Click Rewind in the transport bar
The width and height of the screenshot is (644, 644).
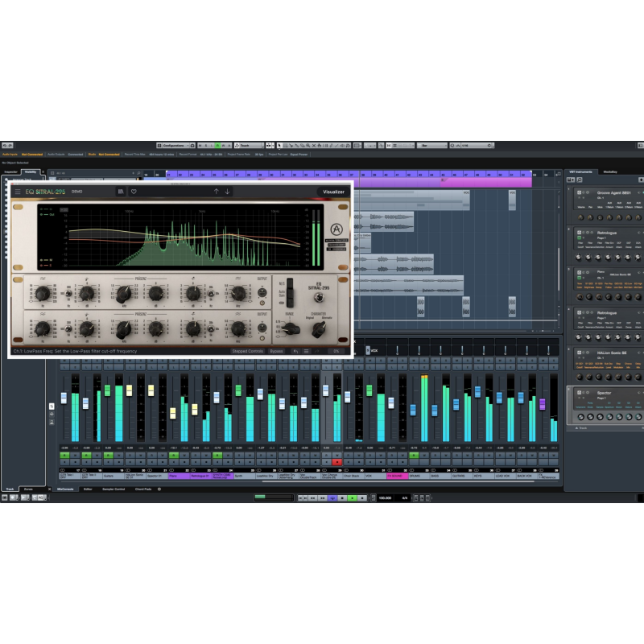click(312, 497)
